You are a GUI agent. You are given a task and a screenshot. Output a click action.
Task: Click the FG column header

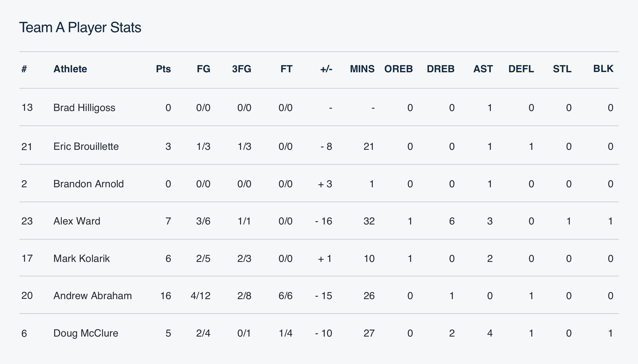click(203, 69)
